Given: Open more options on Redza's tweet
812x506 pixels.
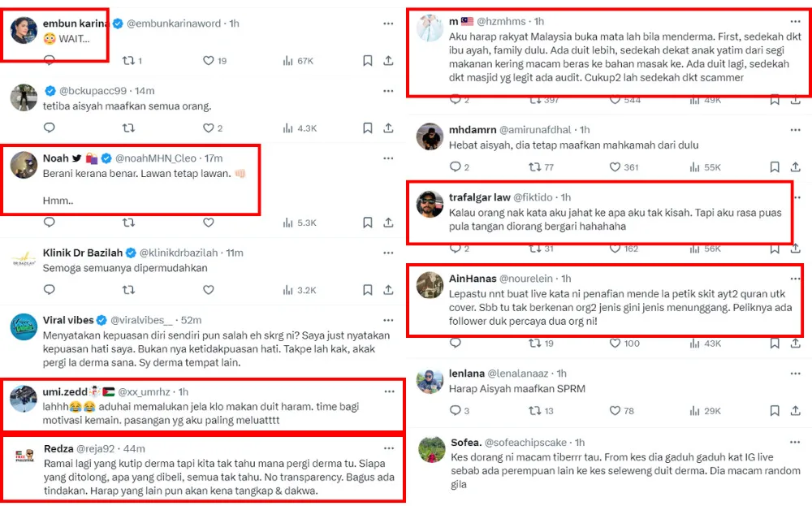Looking at the screenshot, I should pyautogui.click(x=388, y=448).
